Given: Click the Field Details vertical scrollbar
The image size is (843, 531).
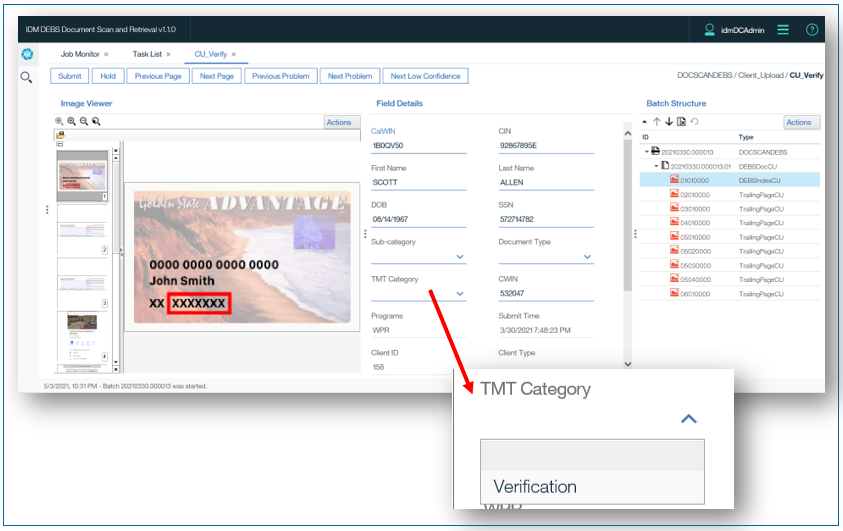Looking at the screenshot, I should coord(627,215).
